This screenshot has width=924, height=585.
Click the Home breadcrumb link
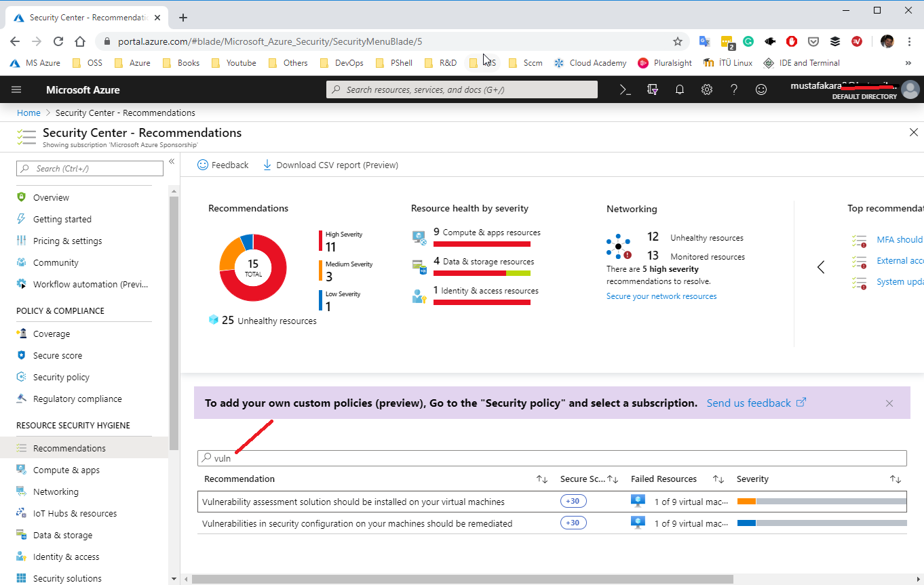28,113
